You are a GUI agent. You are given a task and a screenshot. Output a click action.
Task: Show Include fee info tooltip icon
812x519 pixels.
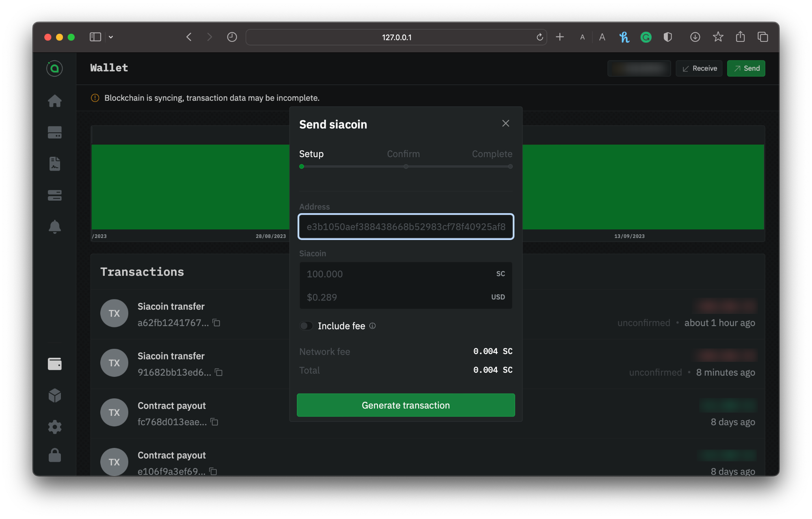(372, 326)
